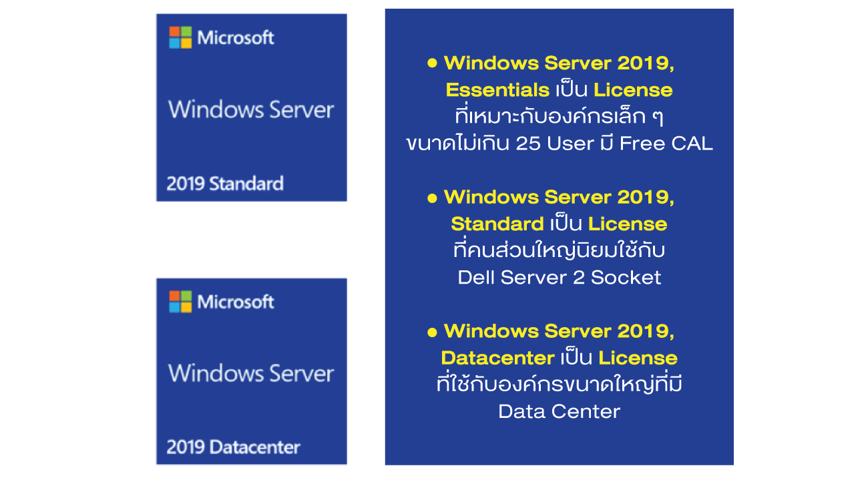Click the "Data Center" text at the panel bottom

click(x=560, y=411)
